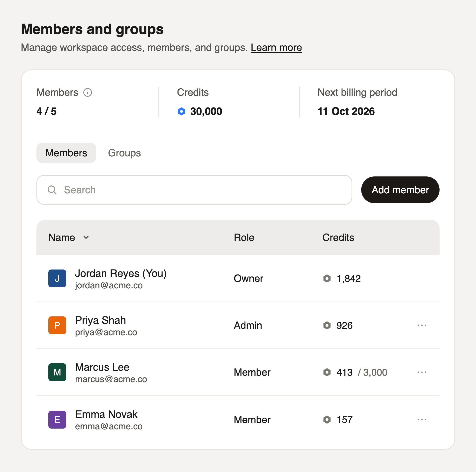Click credit icon in Priya Shah row
The image size is (476, 472).
(327, 325)
